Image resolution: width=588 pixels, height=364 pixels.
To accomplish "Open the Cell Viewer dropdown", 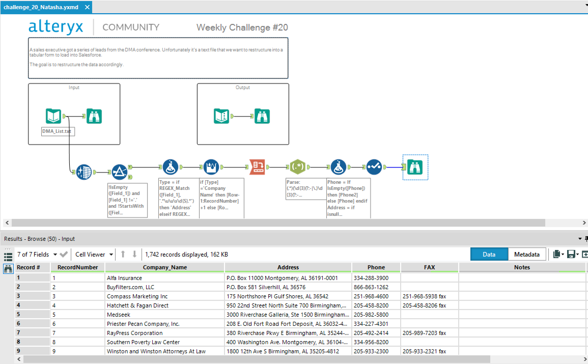I will [111, 254].
